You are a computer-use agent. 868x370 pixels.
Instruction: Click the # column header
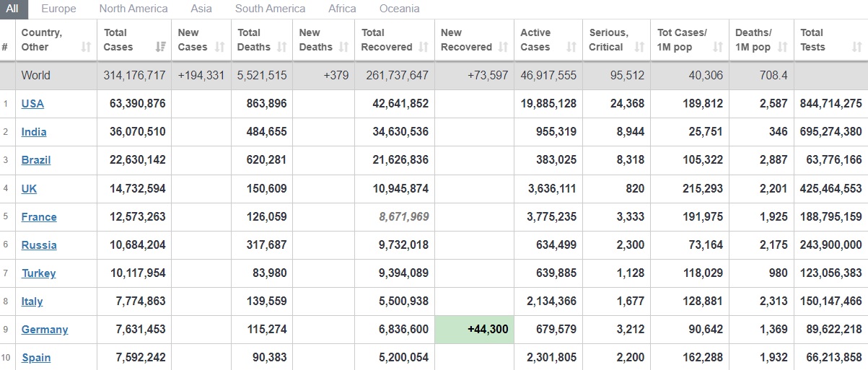click(5, 48)
